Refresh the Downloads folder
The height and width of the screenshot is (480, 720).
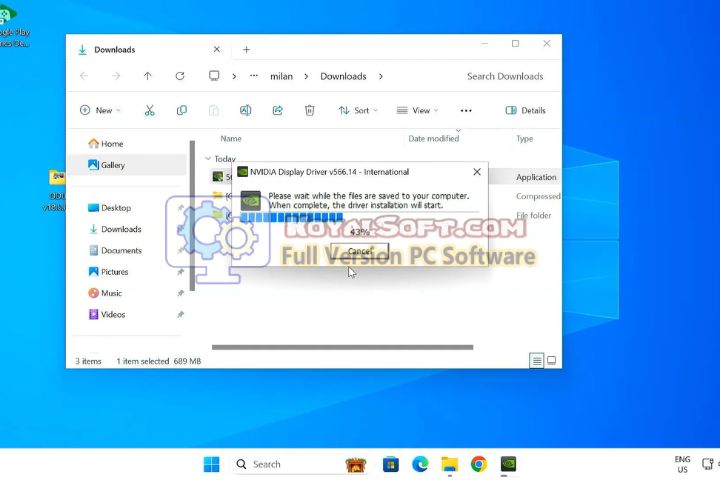coord(180,76)
